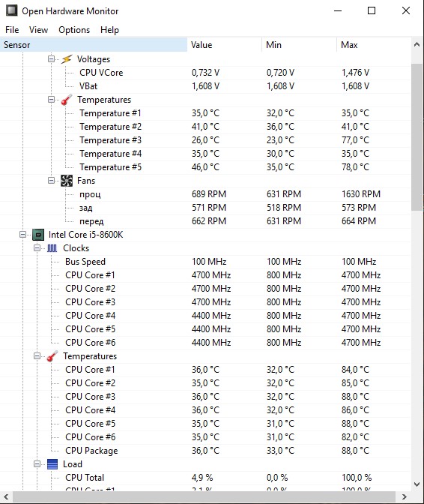Maximize the Open Hardware Monitor window
Viewport: 424px width, 504px height.
tap(372, 10)
